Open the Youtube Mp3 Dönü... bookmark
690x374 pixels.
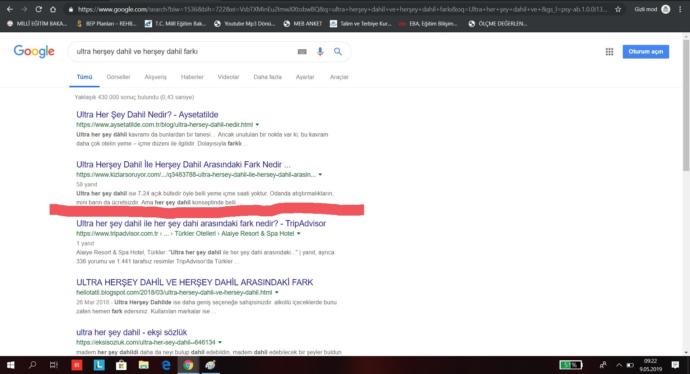[244, 24]
